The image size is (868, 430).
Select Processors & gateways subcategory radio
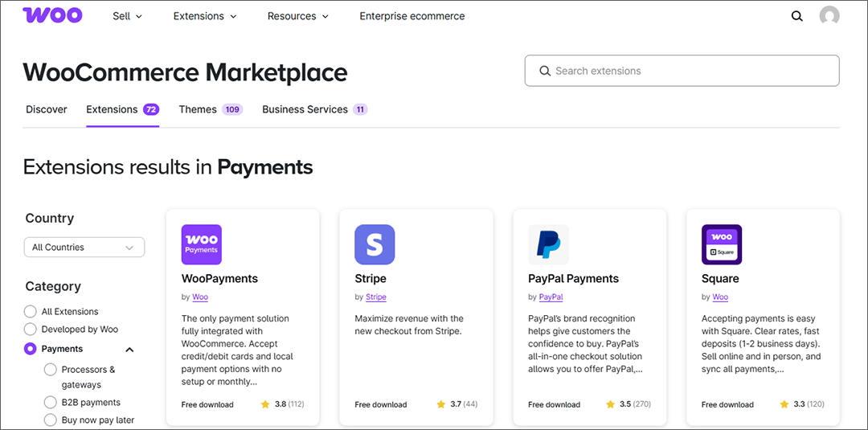pos(51,370)
